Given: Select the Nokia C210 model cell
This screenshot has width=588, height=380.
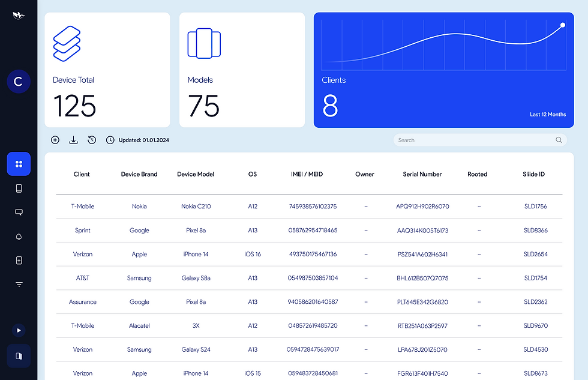Looking at the screenshot, I should pyautogui.click(x=196, y=207).
